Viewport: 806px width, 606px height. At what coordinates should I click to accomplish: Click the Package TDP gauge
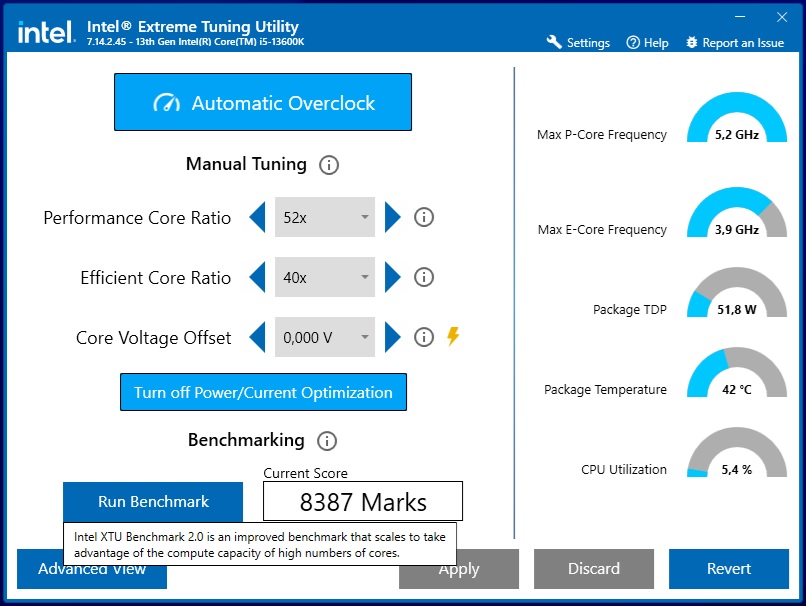point(737,292)
